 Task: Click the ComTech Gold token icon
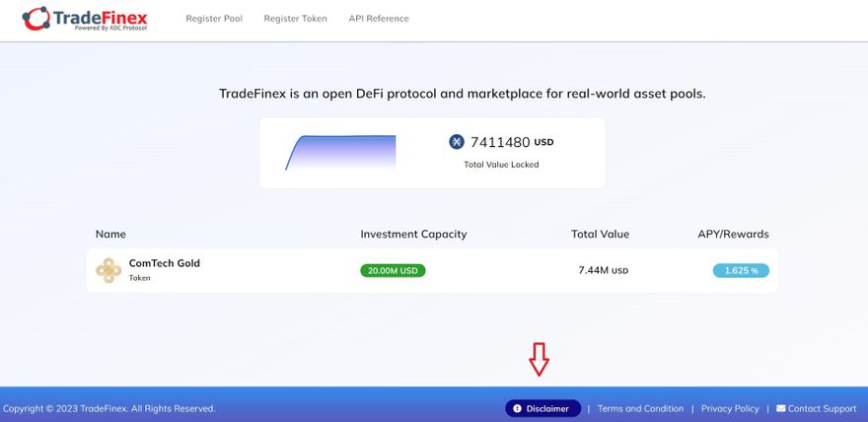(108, 270)
